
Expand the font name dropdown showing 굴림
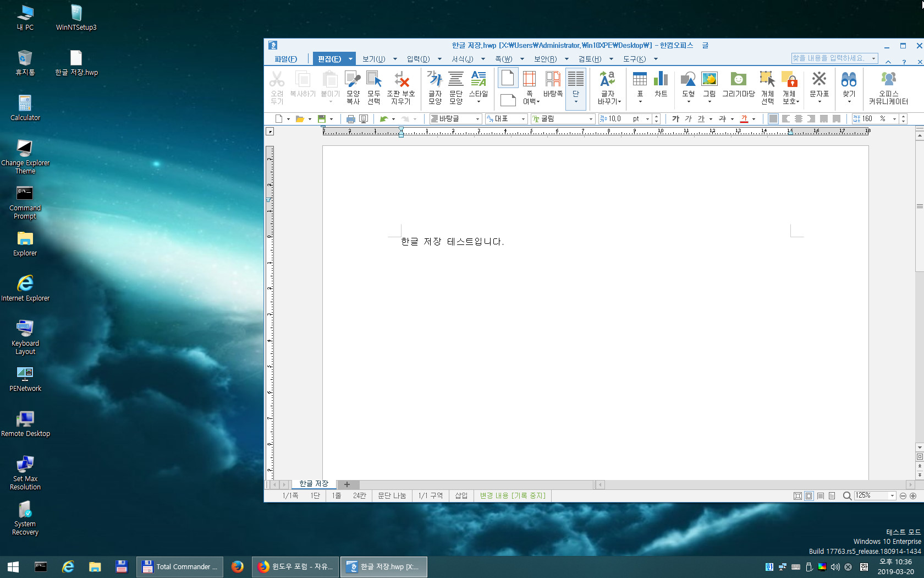coord(591,119)
